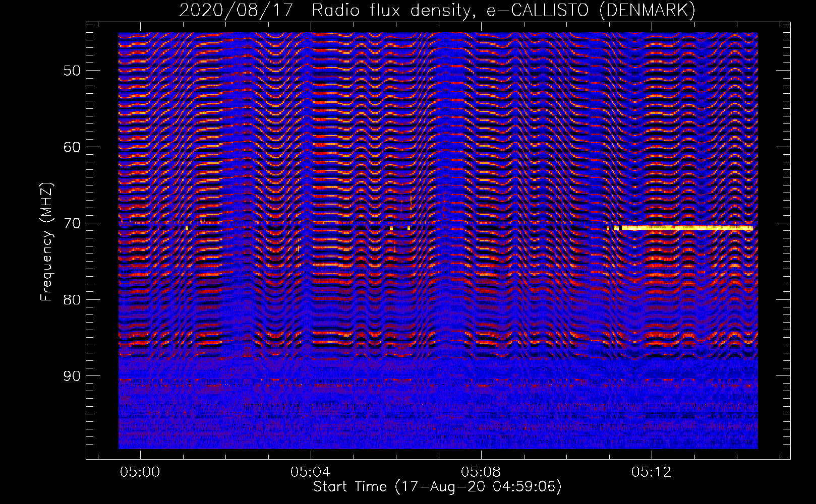
Task: Click the 50 frequency tick label
Action: coord(72,71)
